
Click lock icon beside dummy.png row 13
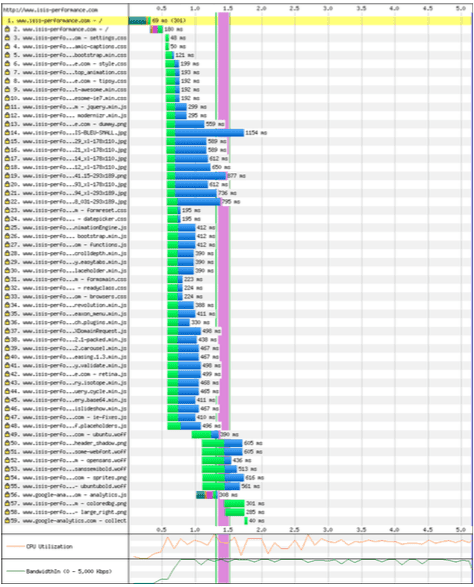tap(7, 124)
